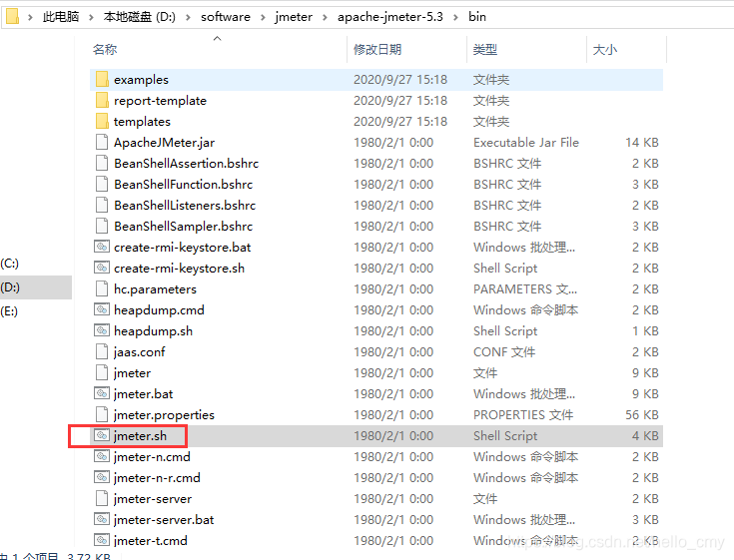Click the heapdump.cmd script icon
Image resolution: width=734 pixels, height=560 pixels.
102,309
